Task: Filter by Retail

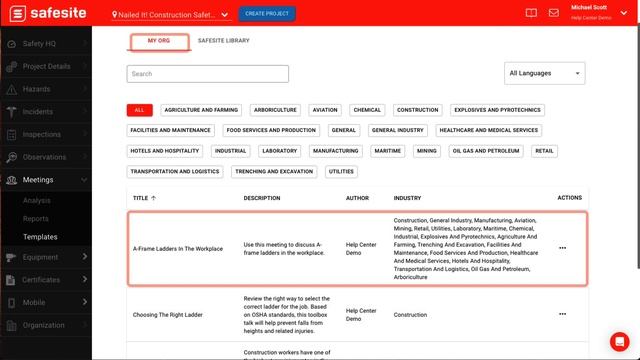Action: click(544, 151)
